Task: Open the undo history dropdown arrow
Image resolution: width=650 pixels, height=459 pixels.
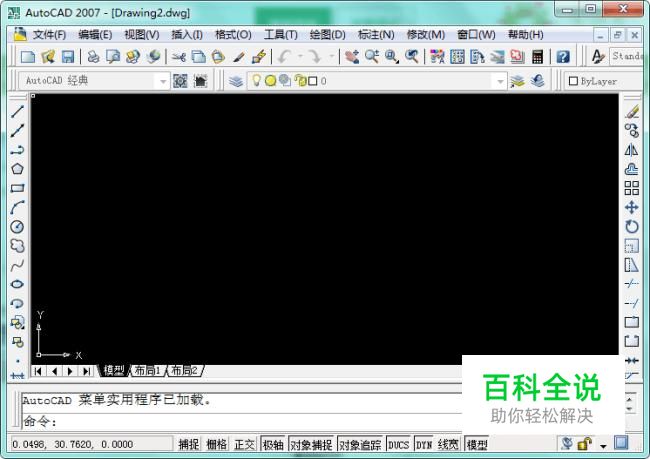Action: point(300,56)
